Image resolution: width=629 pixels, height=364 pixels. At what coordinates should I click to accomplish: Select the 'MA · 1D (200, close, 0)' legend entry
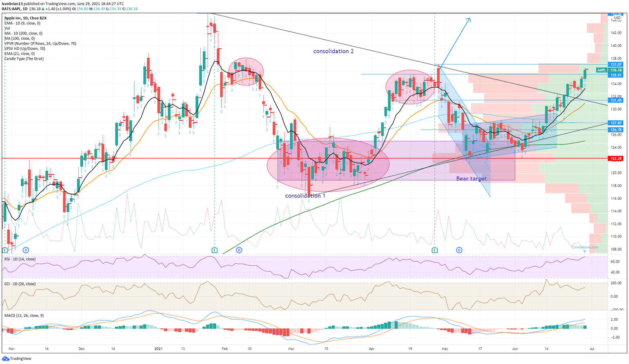(23, 34)
